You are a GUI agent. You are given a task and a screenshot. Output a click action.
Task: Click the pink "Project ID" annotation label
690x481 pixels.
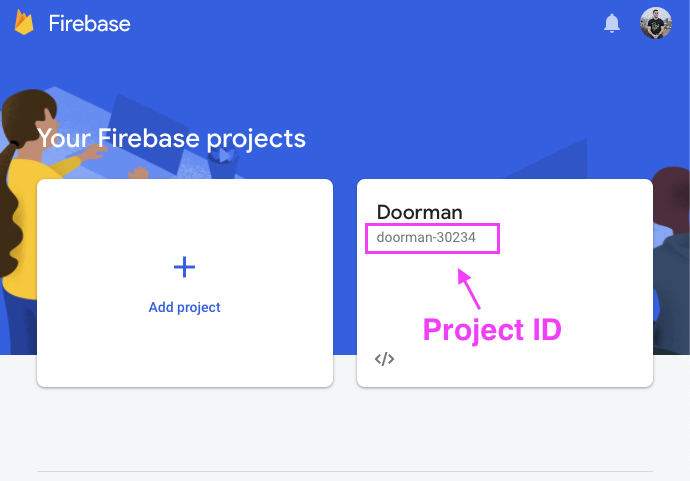[x=492, y=329]
